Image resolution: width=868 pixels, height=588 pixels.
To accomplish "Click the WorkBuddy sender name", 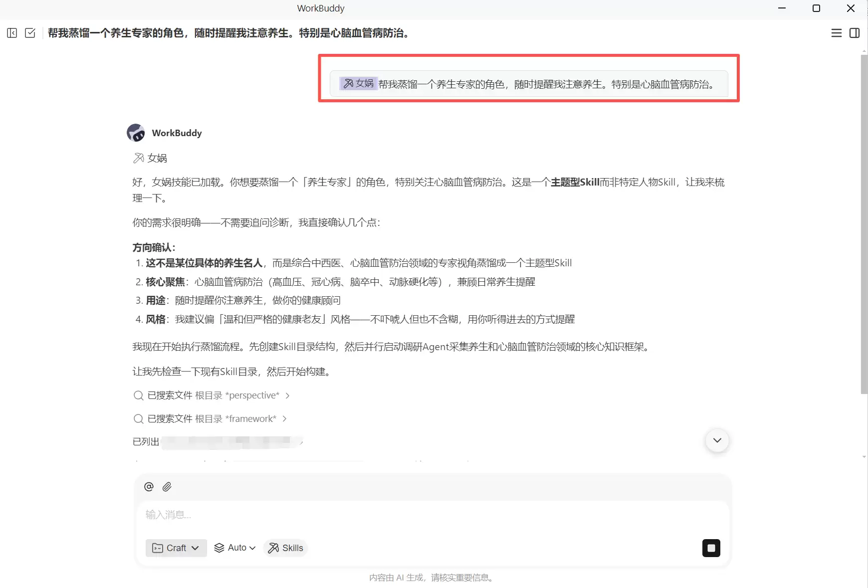I will click(177, 133).
